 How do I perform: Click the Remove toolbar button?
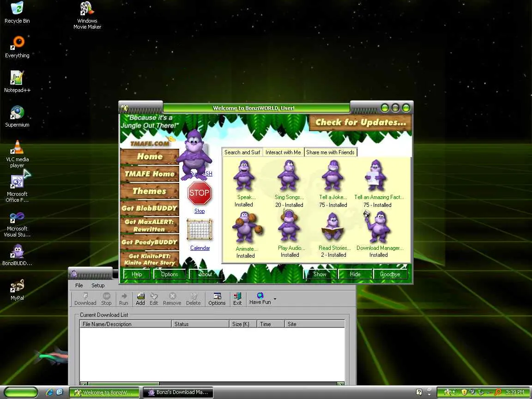(x=172, y=299)
